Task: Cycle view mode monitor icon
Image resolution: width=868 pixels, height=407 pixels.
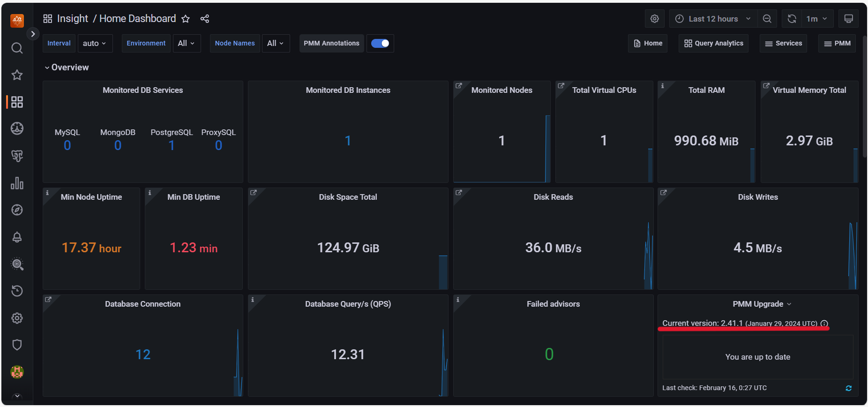Action: 848,19
